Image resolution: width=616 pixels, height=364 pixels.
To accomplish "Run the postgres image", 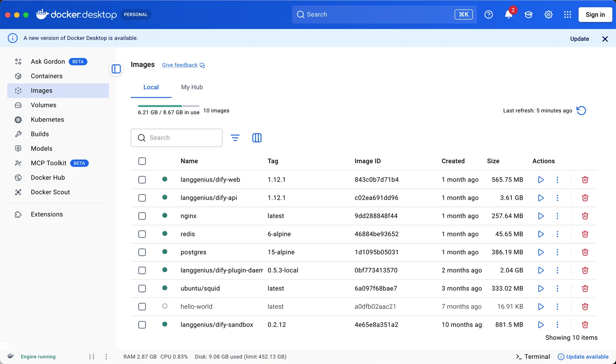I will [x=541, y=252].
